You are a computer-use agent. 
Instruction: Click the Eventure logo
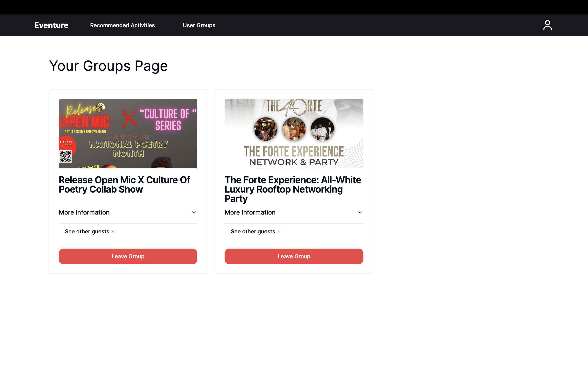51,25
